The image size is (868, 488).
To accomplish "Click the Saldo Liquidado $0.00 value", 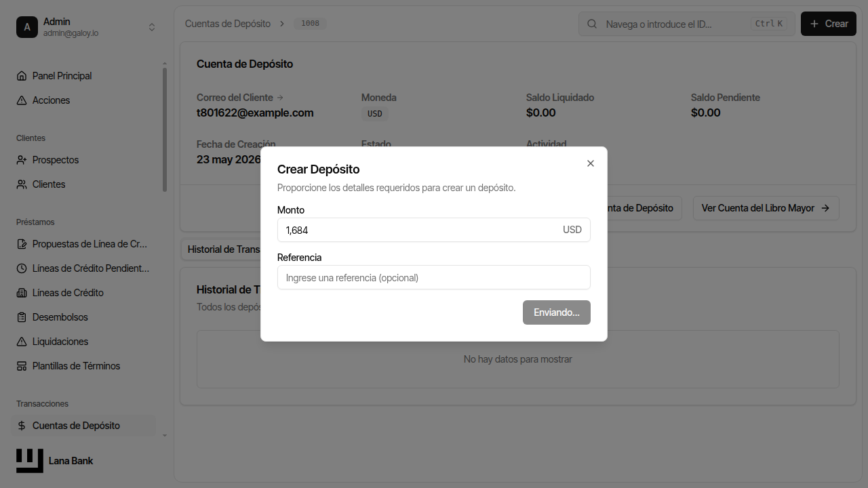I will 541,113.
